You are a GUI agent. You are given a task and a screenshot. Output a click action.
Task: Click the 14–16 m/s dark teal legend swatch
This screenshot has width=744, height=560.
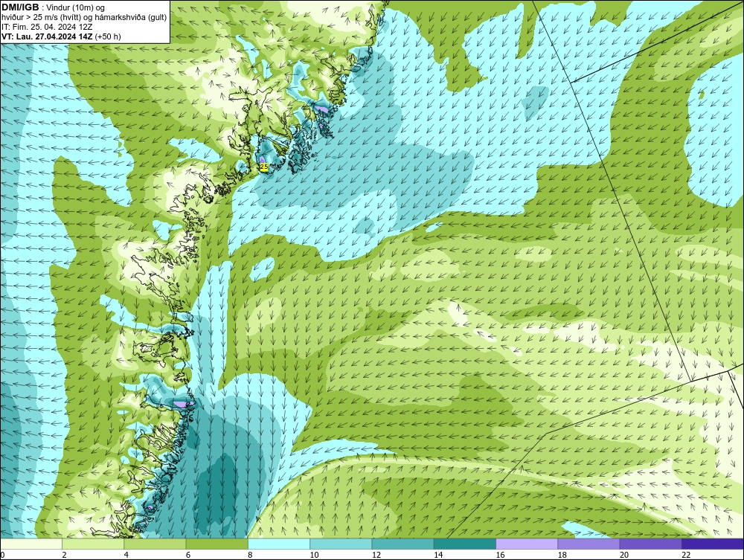(x=465, y=544)
